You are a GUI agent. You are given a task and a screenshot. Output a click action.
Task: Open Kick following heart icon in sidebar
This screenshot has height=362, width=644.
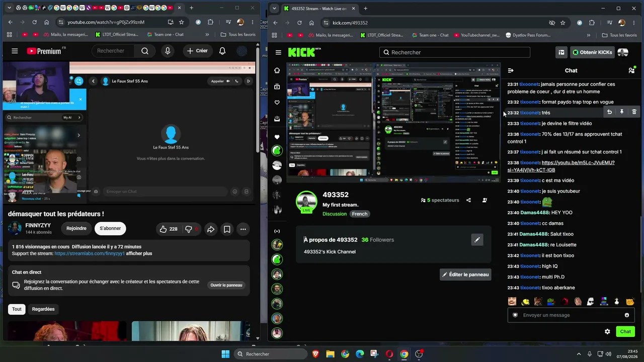(x=277, y=103)
